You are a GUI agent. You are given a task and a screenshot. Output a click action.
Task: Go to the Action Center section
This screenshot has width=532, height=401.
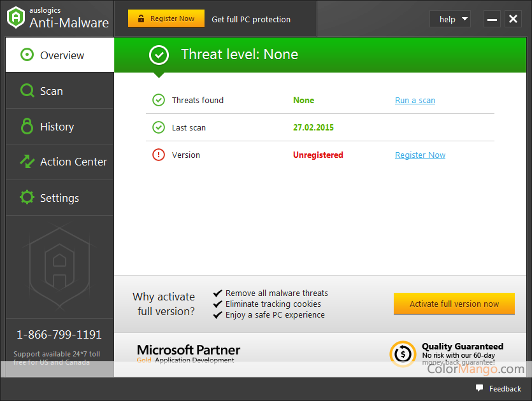[60, 162]
